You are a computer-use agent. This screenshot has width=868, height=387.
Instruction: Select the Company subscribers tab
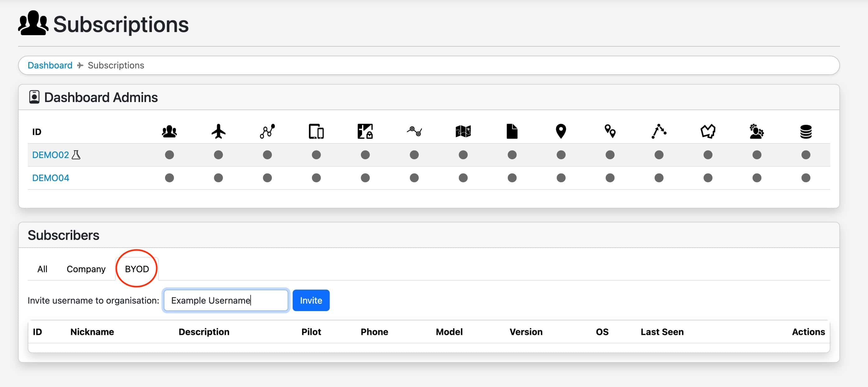coord(86,269)
